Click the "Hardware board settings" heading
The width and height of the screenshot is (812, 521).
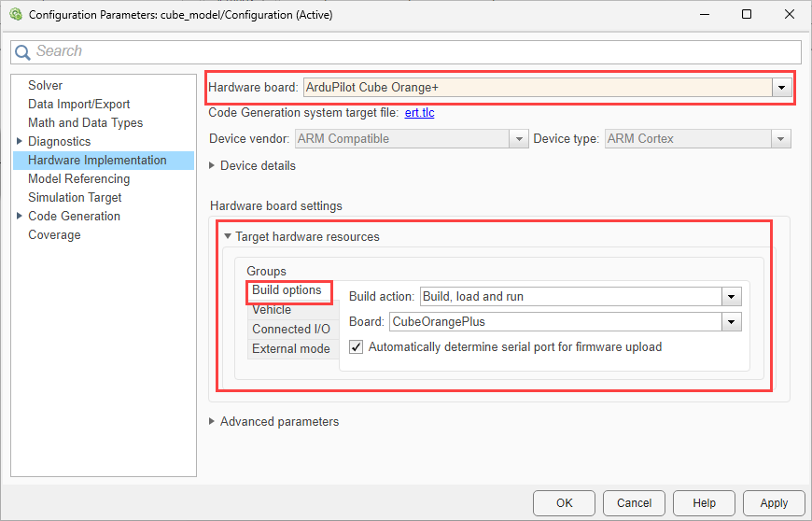276,206
